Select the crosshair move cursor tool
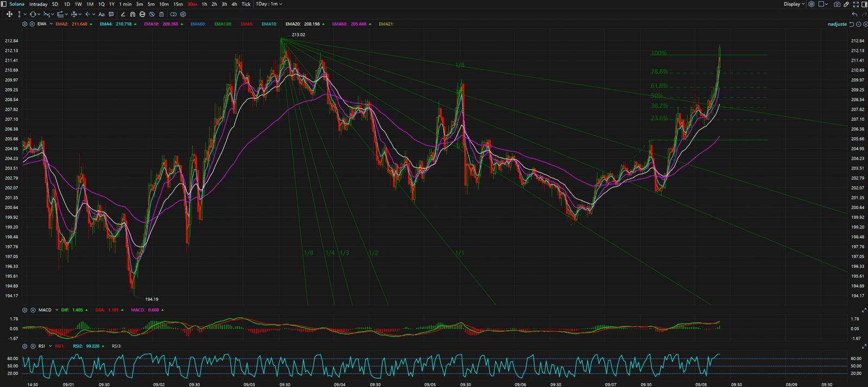Screen dimensions: 868x387 coord(9,14)
